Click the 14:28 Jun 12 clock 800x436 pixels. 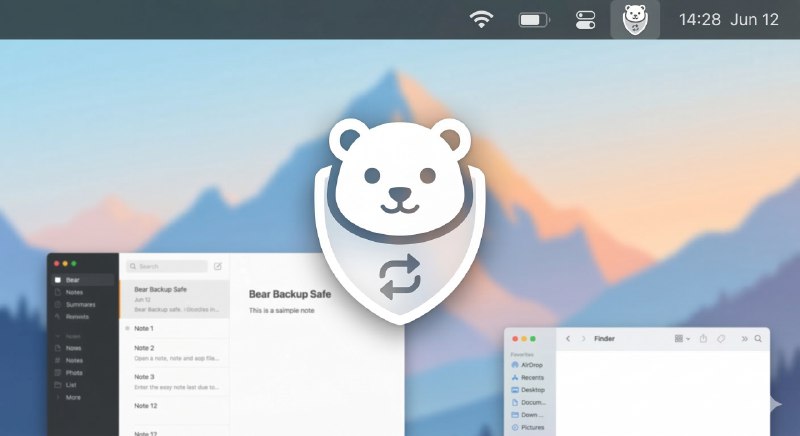729,20
